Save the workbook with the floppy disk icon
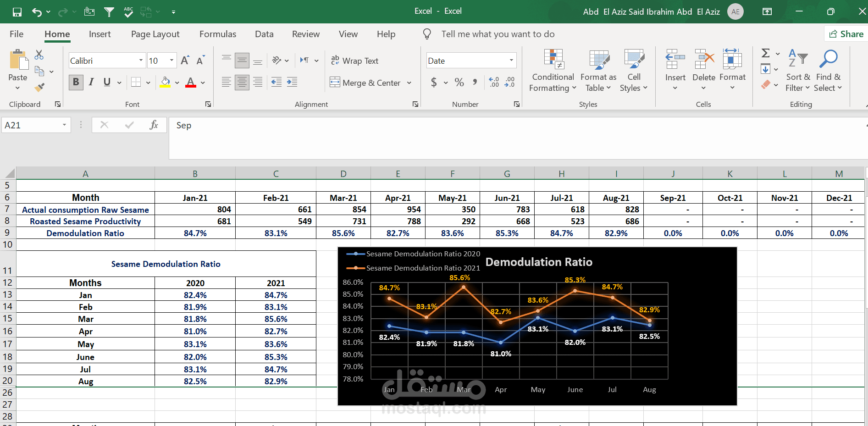Image resolution: width=868 pixels, height=426 pixels. [x=17, y=12]
